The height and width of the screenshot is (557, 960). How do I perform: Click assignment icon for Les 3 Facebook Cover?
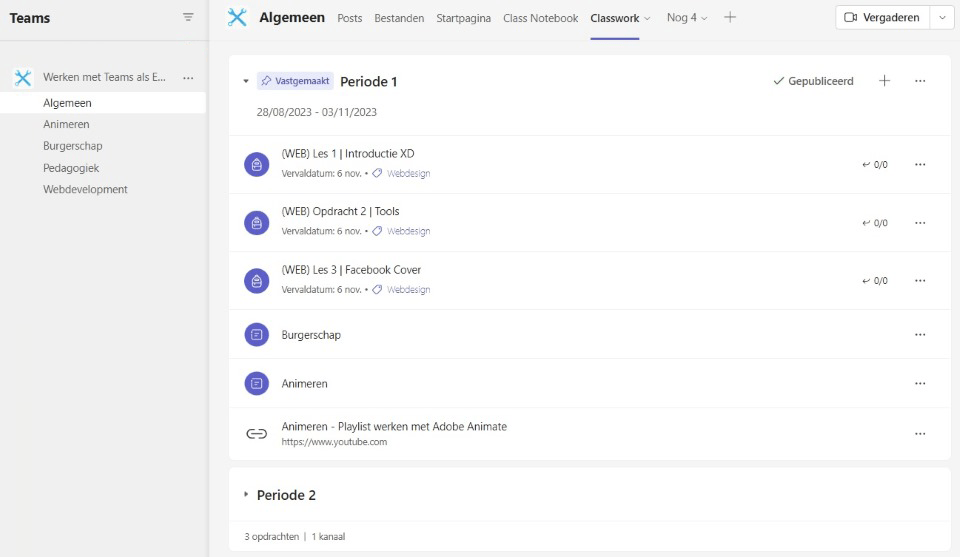click(257, 281)
